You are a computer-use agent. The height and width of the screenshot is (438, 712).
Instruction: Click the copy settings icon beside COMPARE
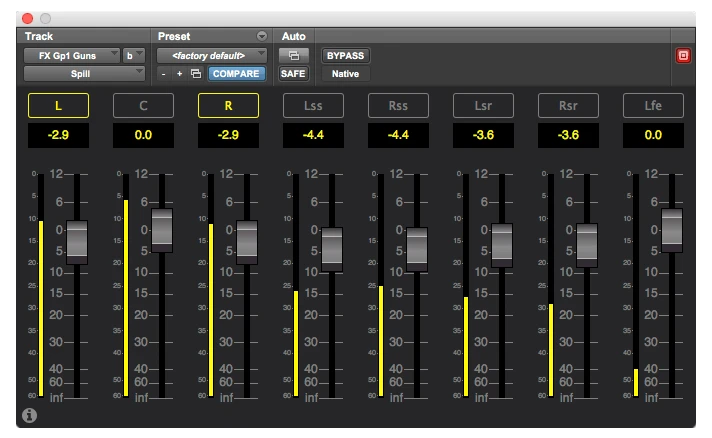196,74
